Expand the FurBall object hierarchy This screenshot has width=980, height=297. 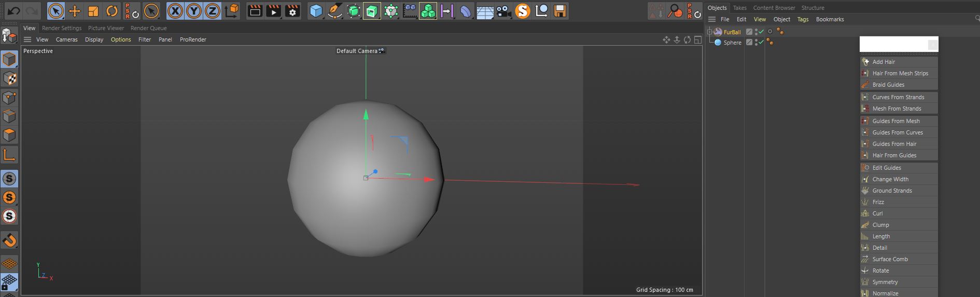tap(710, 32)
